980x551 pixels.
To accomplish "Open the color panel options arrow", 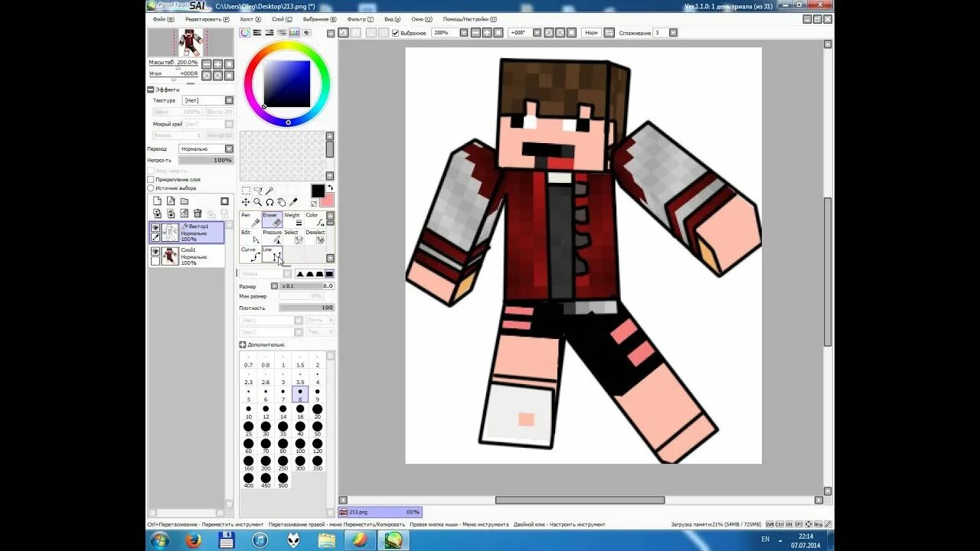I will click(x=330, y=33).
